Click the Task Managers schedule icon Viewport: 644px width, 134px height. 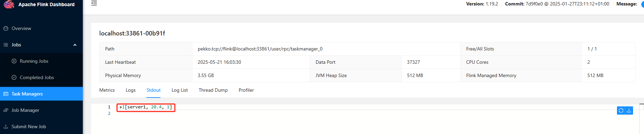click(x=6, y=94)
